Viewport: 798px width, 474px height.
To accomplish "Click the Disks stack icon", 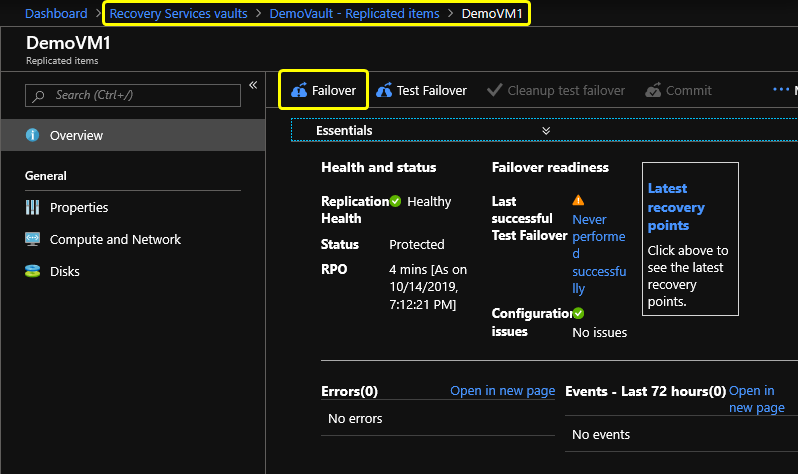I will click(33, 271).
